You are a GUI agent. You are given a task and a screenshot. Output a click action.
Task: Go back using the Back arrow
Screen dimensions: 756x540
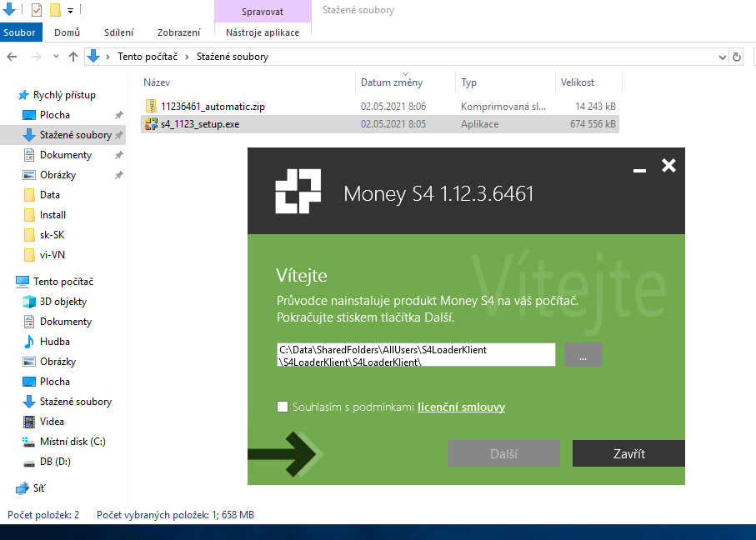[12, 57]
